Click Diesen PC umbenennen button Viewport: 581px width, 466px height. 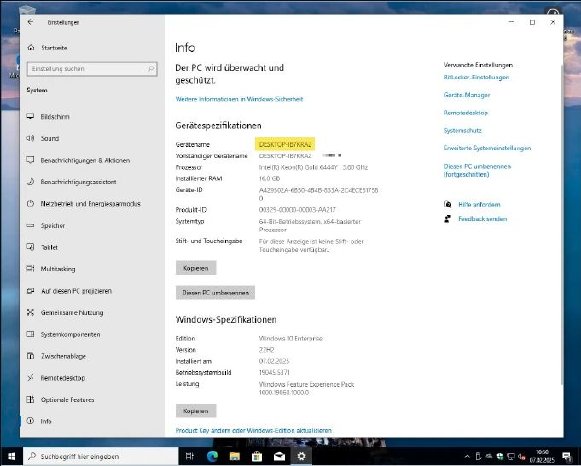[215, 292]
